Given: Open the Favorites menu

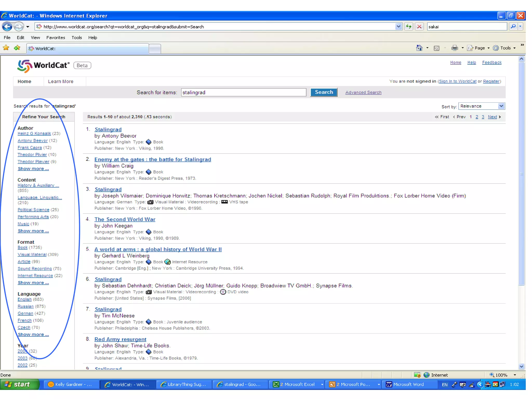Looking at the screenshot, I should point(56,37).
